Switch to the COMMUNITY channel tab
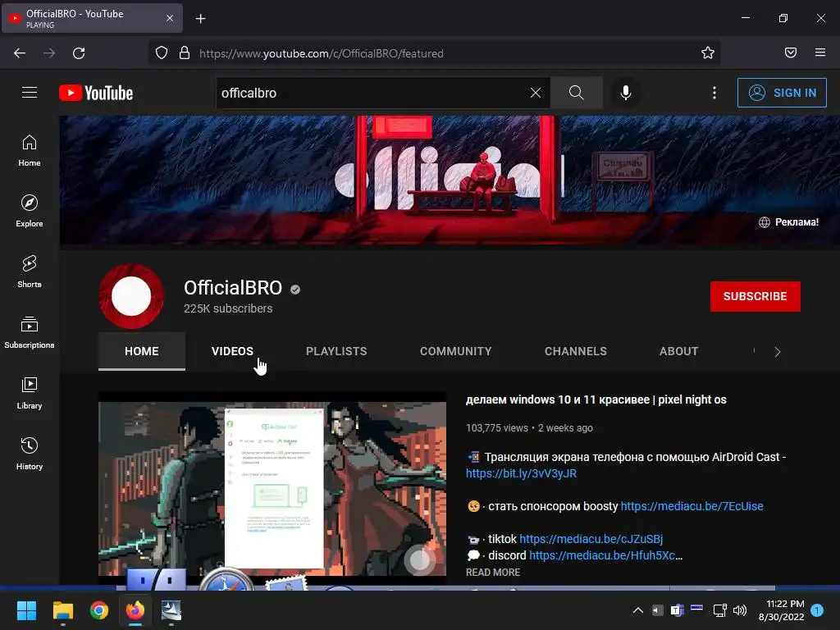Screen dimensions: 840x630 click(x=455, y=351)
